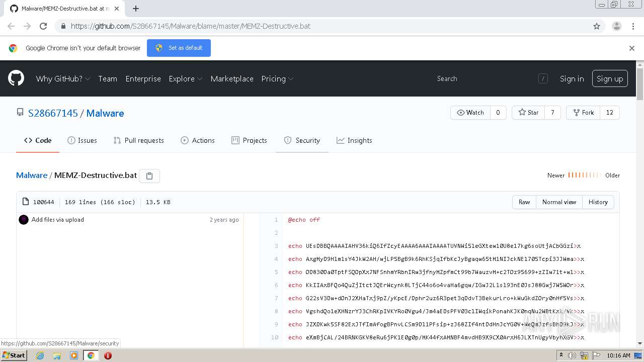Open file History

(x=598, y=202)
